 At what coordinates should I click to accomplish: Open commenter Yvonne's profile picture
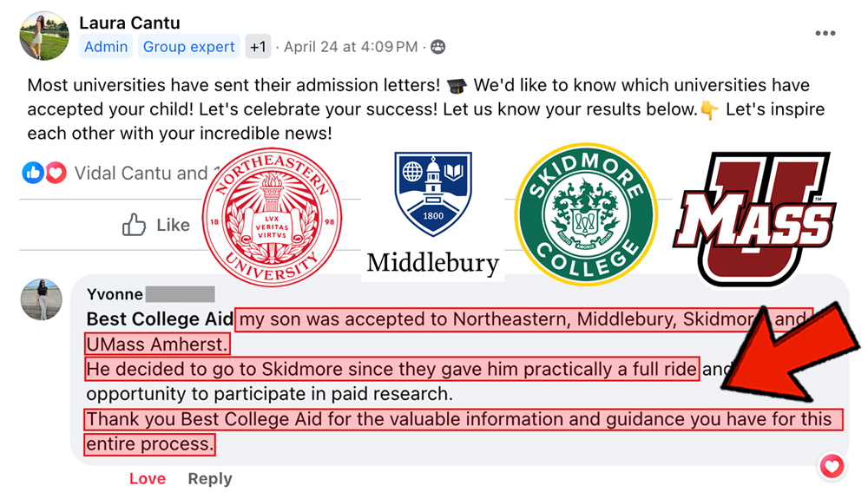click(x=41, y=300)
